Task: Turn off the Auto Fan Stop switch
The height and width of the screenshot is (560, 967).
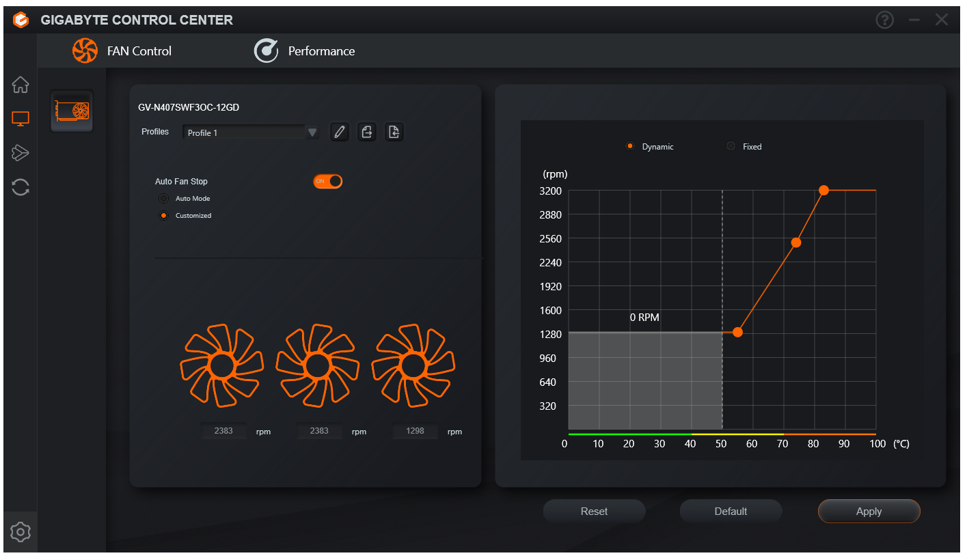Action: (x=327, y=181)
